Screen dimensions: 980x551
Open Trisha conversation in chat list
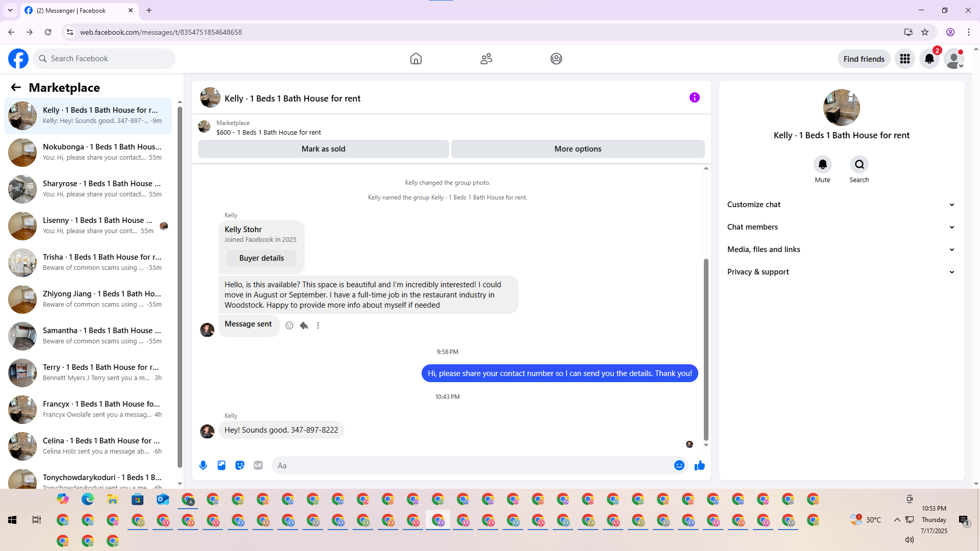[88, 263]
